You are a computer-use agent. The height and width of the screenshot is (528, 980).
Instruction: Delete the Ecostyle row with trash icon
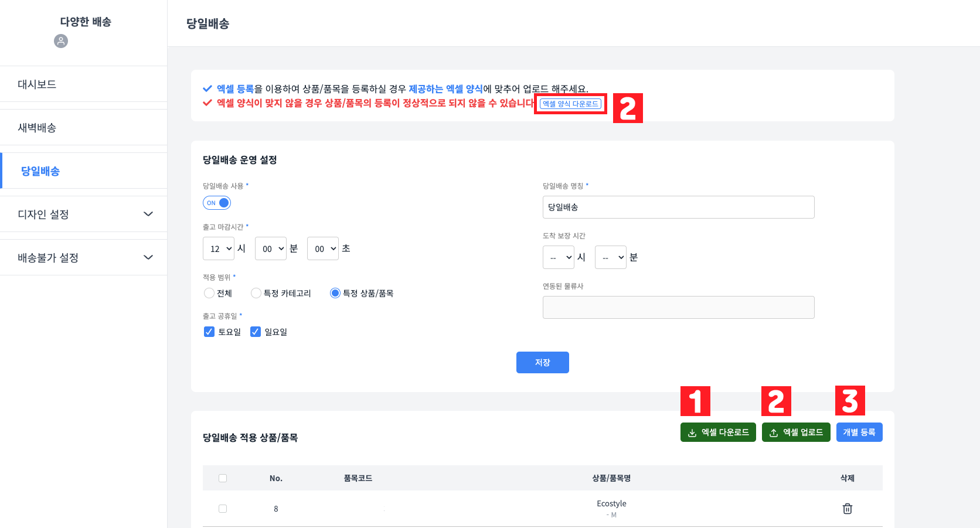tap(847, 509)
